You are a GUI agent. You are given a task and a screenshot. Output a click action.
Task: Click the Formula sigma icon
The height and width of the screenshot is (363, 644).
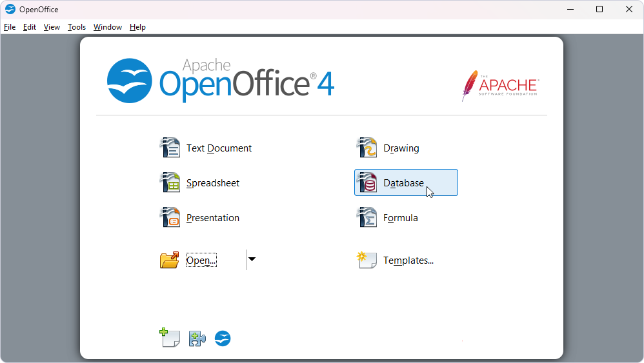pos(367,217)
